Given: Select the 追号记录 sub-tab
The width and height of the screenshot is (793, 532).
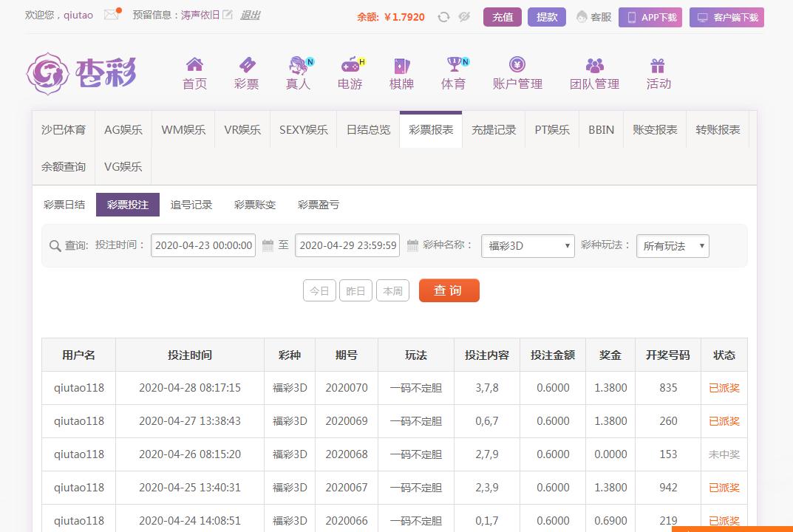Looking at the screenshot, I should point(191,205).
